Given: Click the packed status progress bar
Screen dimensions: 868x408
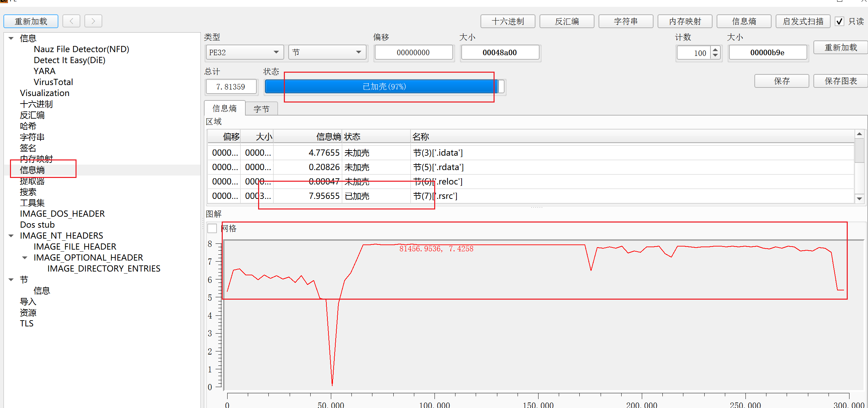Looking at the screenshot, I should click(384, 87).
